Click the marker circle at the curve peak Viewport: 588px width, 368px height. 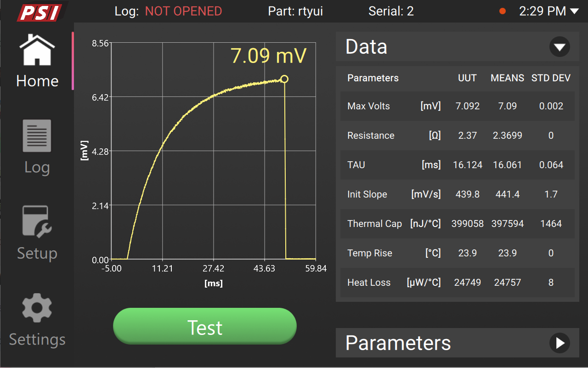284,79
